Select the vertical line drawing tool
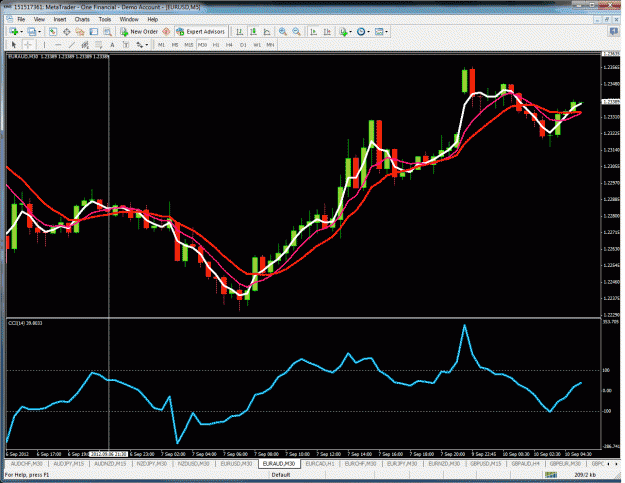The height and width of the screenshot is (483, 625). (44, 45)
